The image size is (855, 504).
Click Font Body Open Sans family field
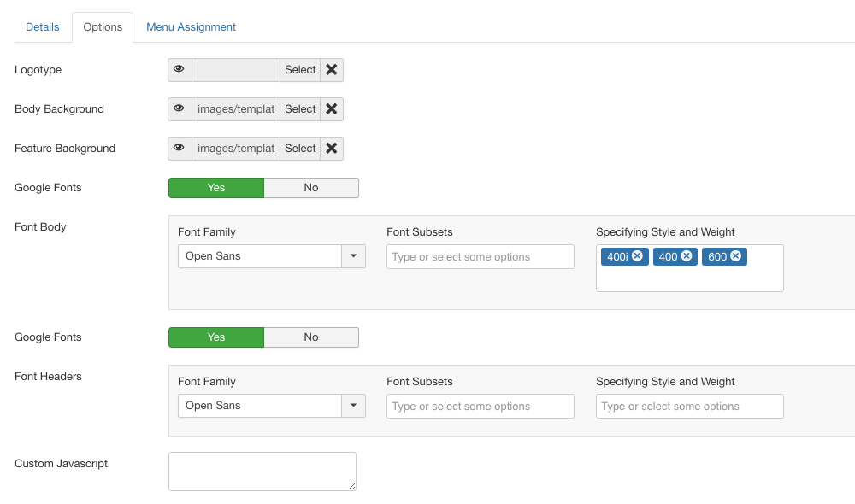260,256
